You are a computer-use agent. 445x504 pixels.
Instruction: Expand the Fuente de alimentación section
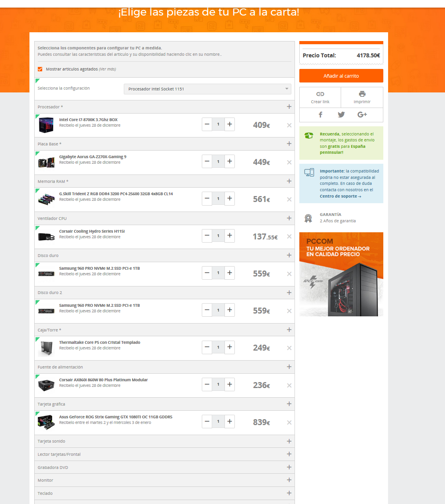point(289,367)
